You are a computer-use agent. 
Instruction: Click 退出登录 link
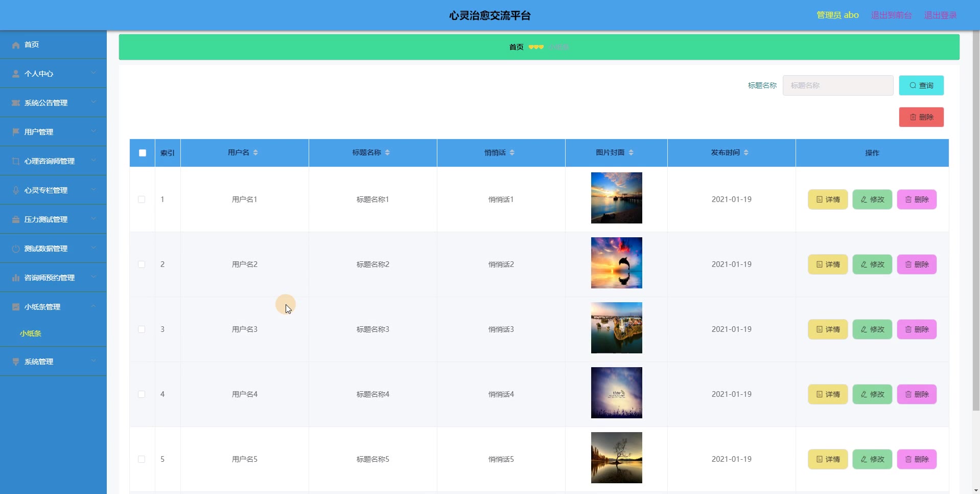pos(940,15)
